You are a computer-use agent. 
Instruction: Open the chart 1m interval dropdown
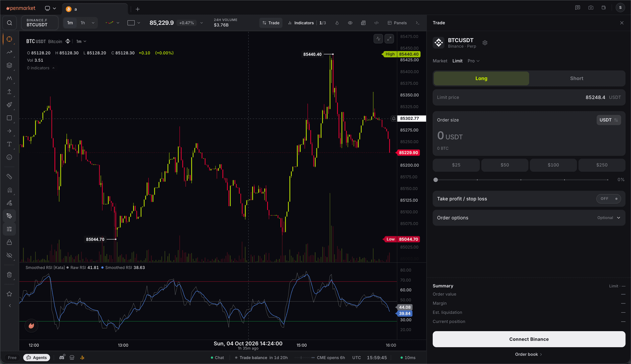click(x=81, y=41)
